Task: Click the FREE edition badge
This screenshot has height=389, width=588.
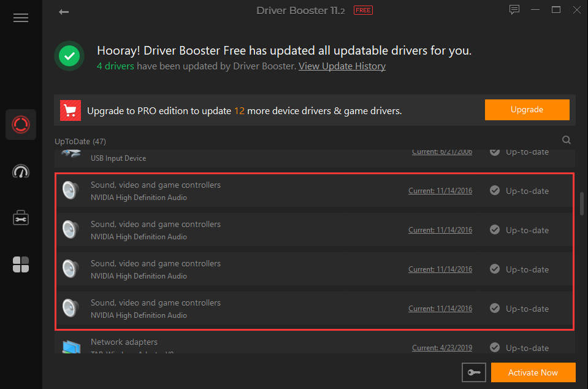Action: tap(363, 10)
